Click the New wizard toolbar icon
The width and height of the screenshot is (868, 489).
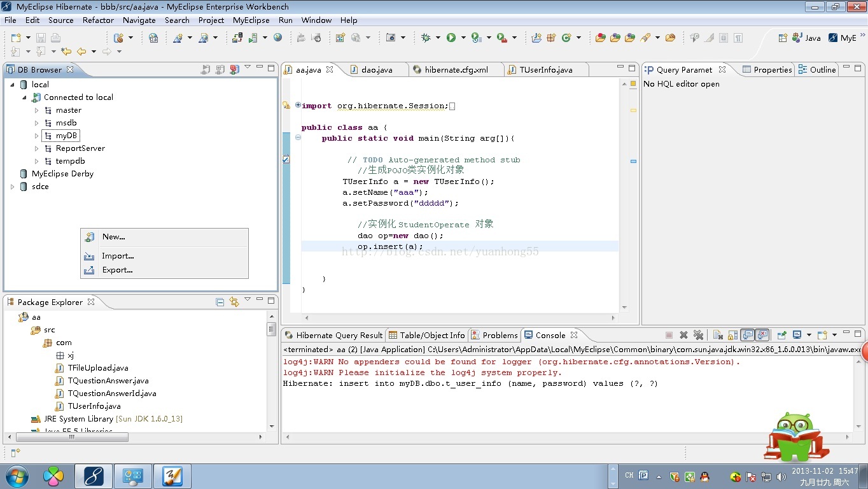[17, 38]
